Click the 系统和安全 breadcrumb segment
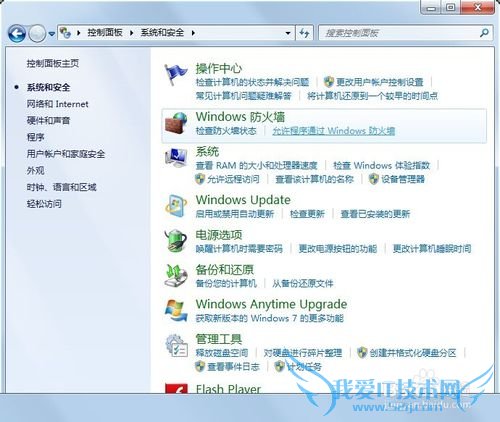 click(162, 33)
